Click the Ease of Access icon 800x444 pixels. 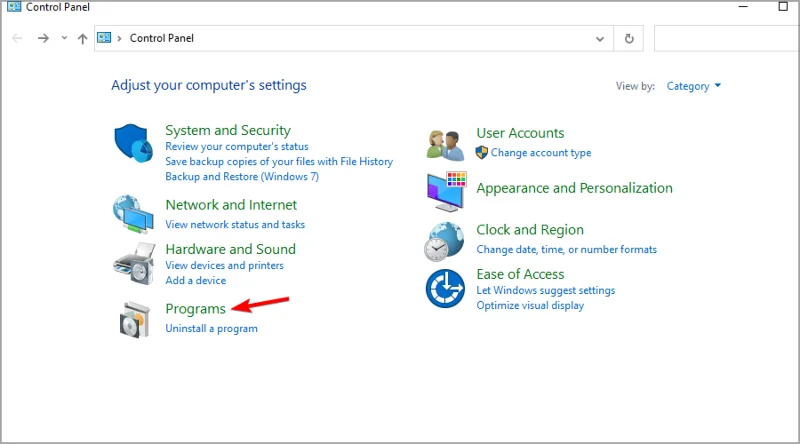(x=445, y=289)
